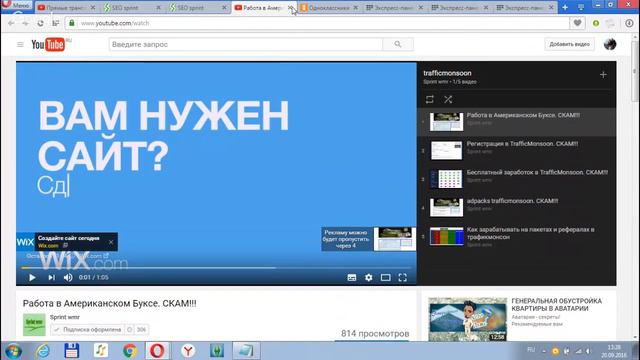Viewport: 640px width, 360px height.
Task: Switch to the Прямые трансляции tab
Action: coord(64,8)
